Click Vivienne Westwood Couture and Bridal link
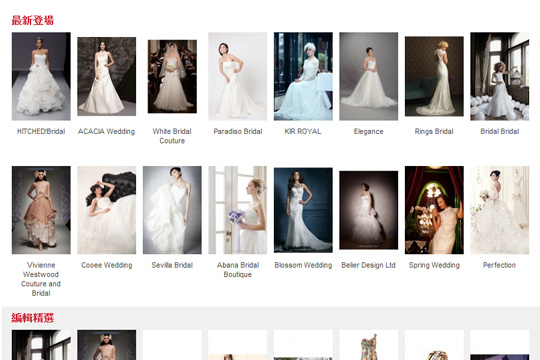The height and width of the screenshot is (360, 540). (x=41, y=279)
